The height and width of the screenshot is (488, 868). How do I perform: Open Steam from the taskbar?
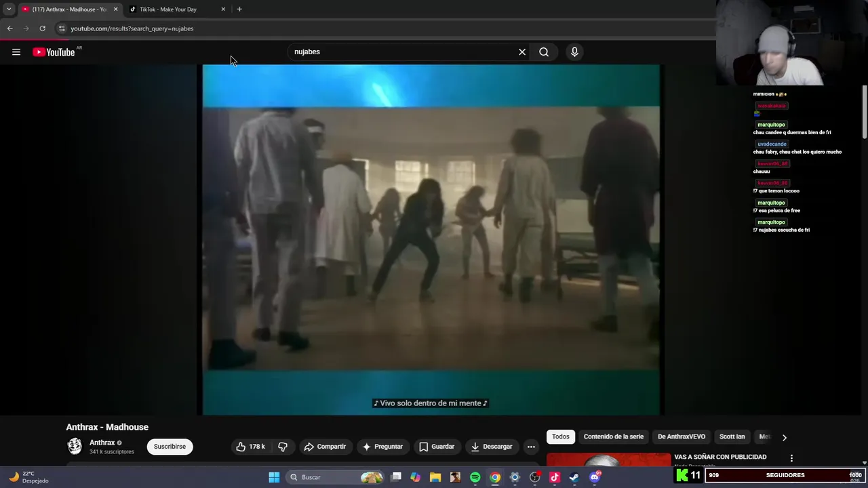tap(574, 477)
